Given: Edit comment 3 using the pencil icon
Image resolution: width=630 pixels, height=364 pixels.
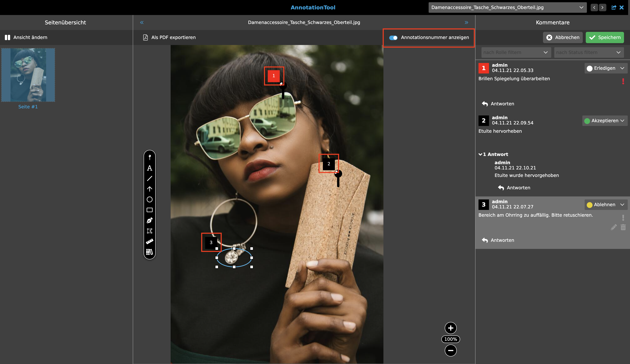Looking at the screenshot, I should (x=614, y=227).
